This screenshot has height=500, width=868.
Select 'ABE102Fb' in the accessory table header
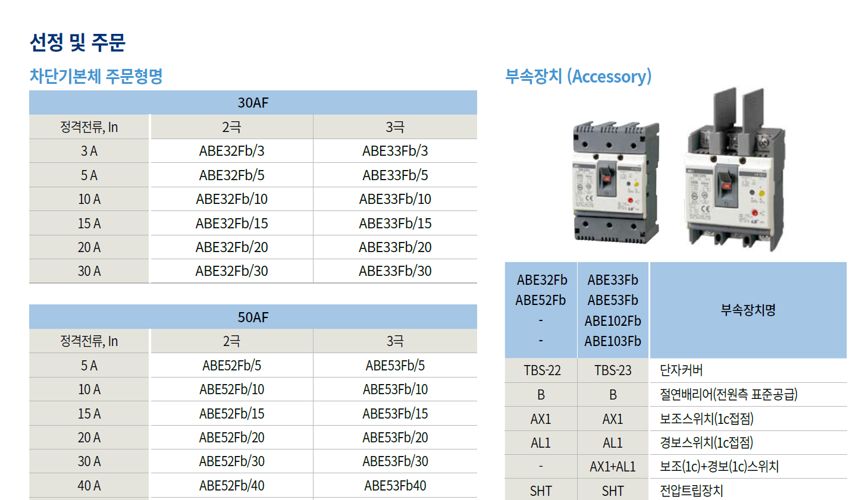click(613, 321)
